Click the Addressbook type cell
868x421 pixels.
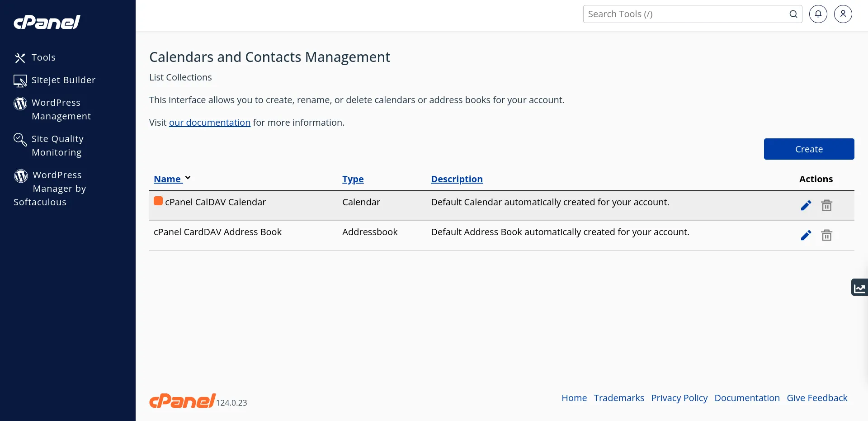coord(370,232)
